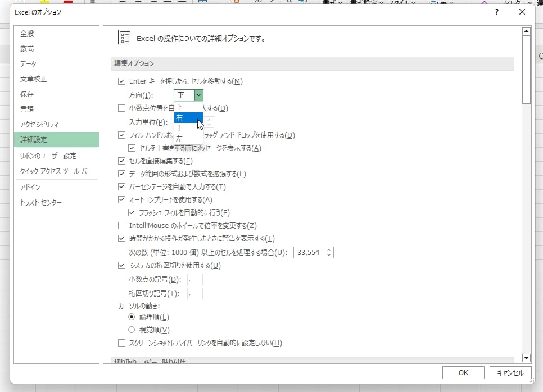The height and width of the screenshot is (392, 543).
Task: Click the cell threshold field showing 33,554
Action: 309,253
